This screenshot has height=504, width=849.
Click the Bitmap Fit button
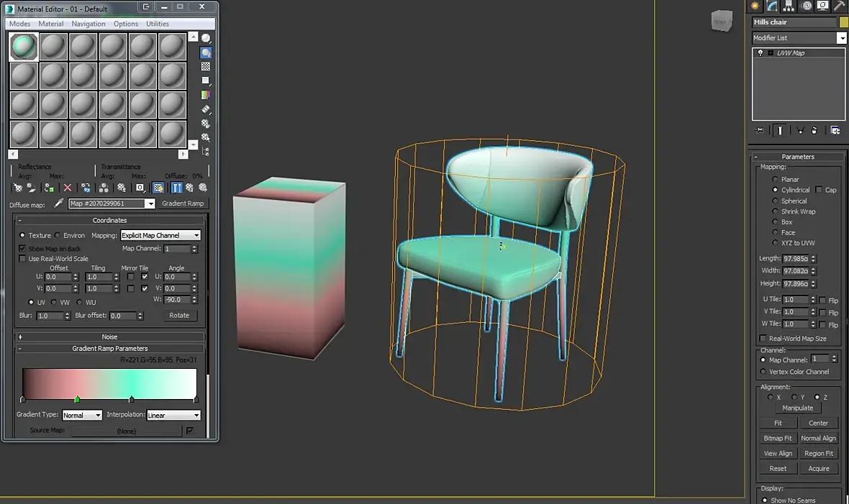(x=778, y=439)
